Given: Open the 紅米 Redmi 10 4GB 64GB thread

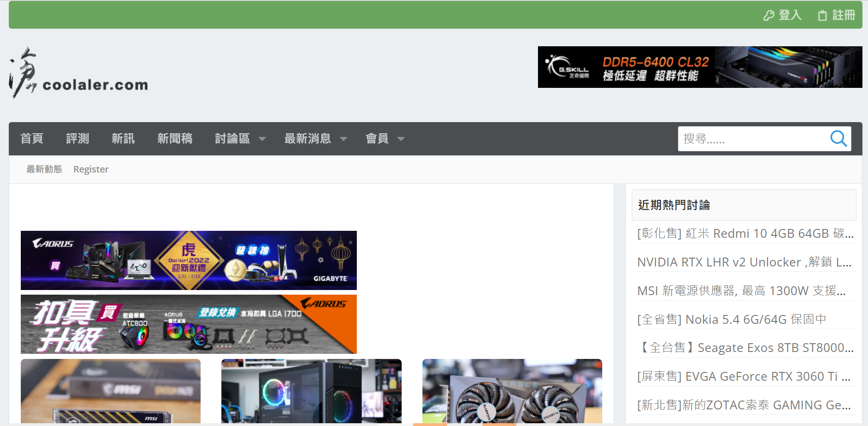Looking at the screenshot, I should 745,234.
